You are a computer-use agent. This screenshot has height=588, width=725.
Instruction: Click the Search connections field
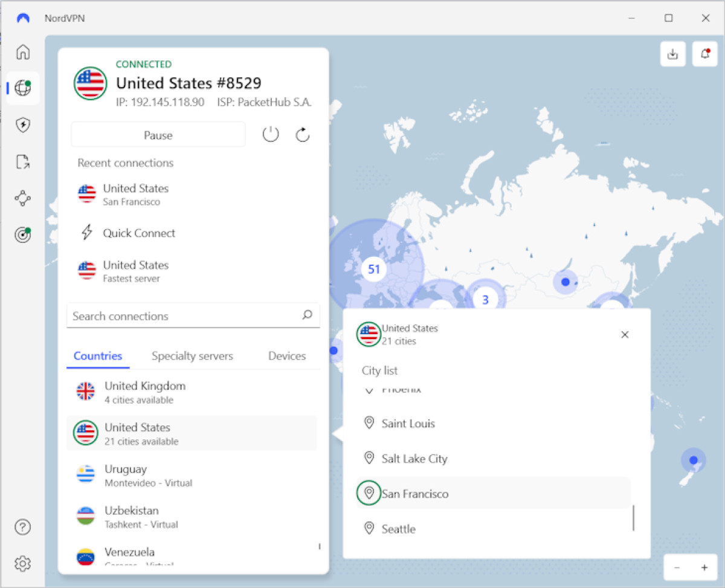pos(193,315)
